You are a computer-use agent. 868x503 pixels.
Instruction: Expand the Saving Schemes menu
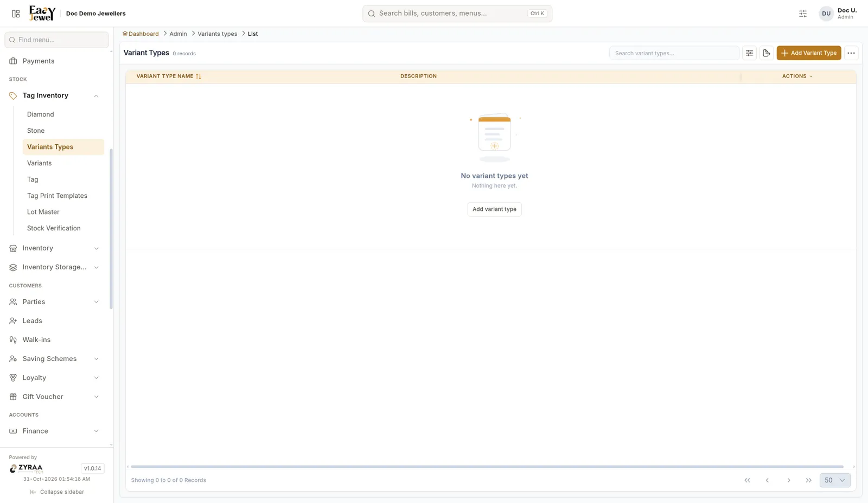[x=96, y=359]
